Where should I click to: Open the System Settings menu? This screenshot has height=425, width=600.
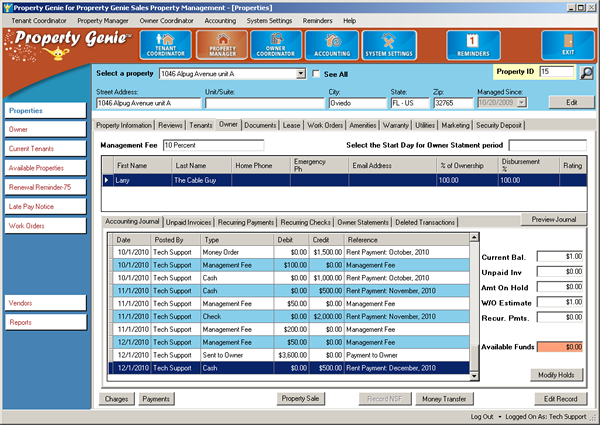coord(269,21)
